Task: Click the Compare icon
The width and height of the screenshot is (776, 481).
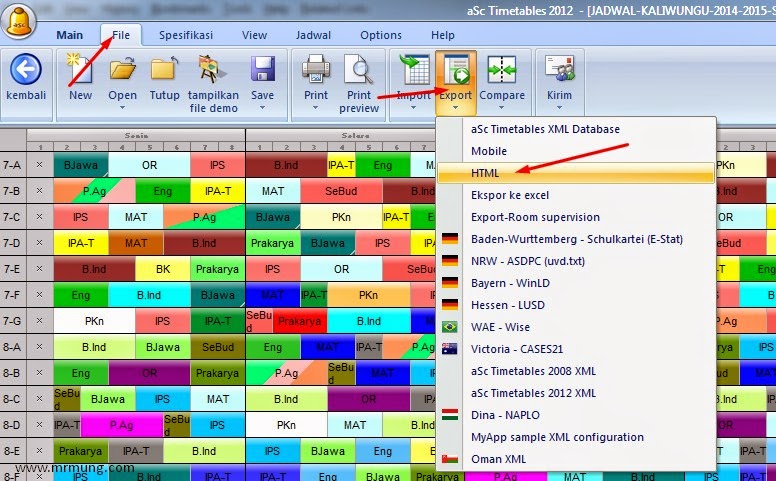Action: tap(502, 69)
